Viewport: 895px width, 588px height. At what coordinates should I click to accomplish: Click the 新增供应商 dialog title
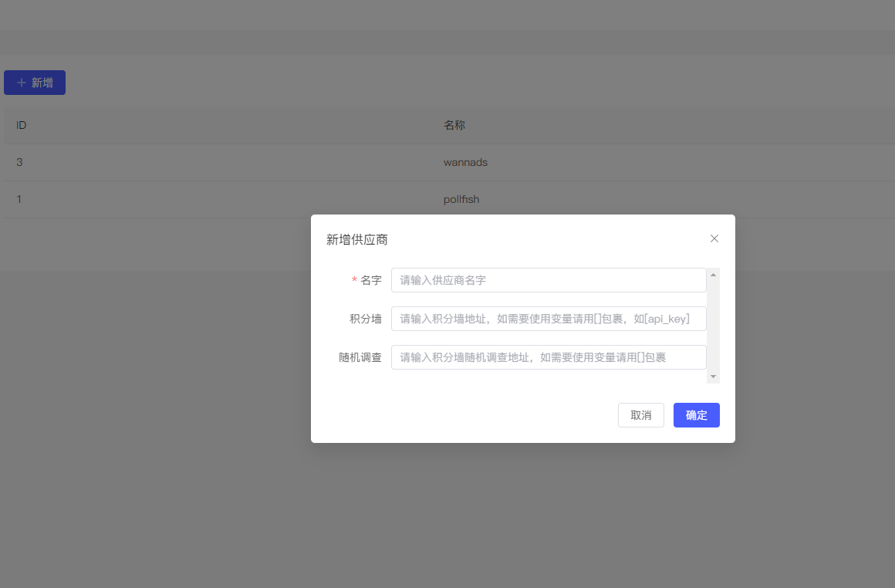357,240
